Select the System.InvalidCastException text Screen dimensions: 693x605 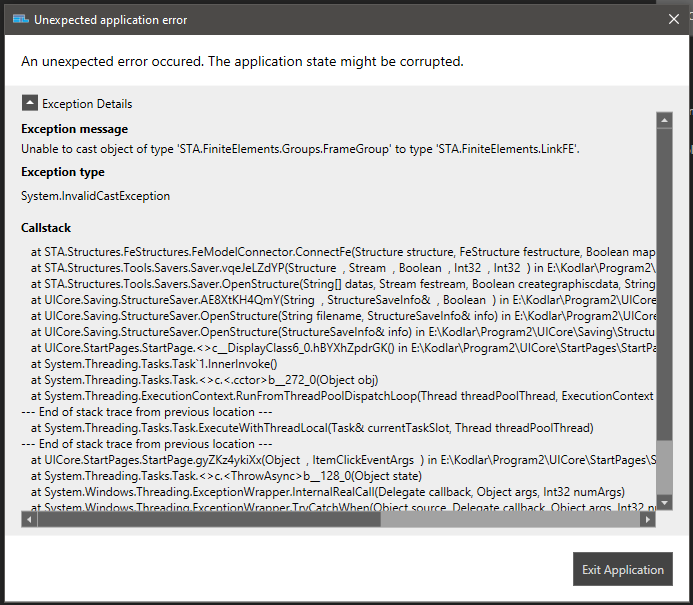[95, 196]
